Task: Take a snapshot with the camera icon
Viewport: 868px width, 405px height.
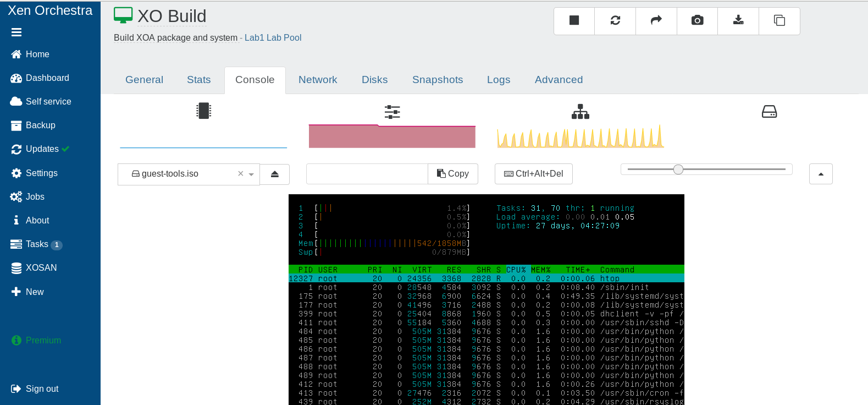Action: [697, 21]
